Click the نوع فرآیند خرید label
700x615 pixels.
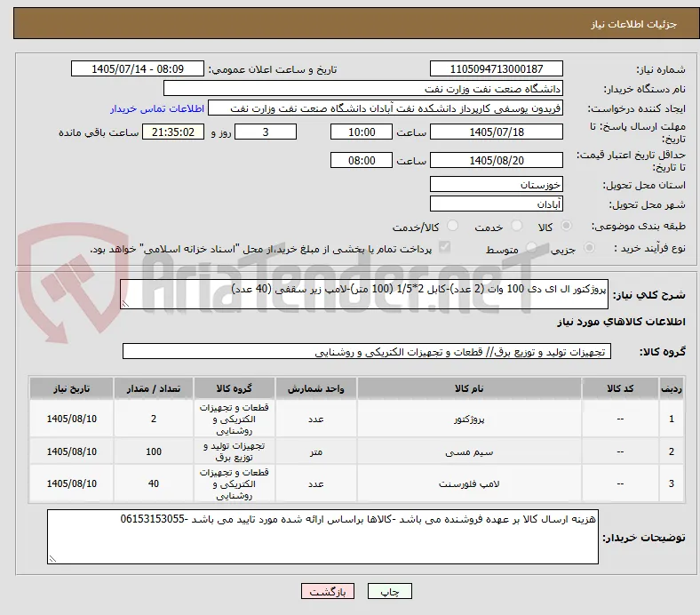pyautogui.click(x=650, y=248)
